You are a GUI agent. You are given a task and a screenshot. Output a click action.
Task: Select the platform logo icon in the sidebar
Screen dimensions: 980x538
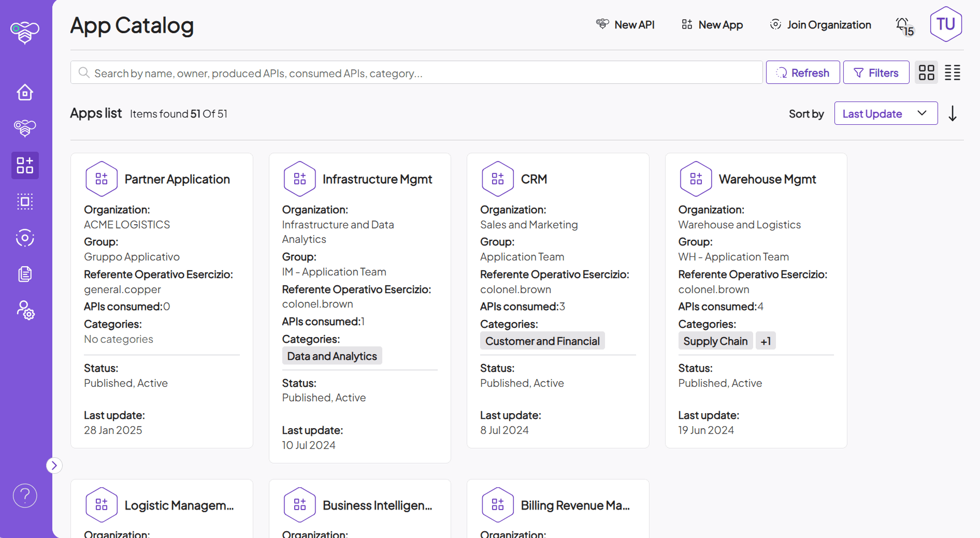click(x=24, y=32)
